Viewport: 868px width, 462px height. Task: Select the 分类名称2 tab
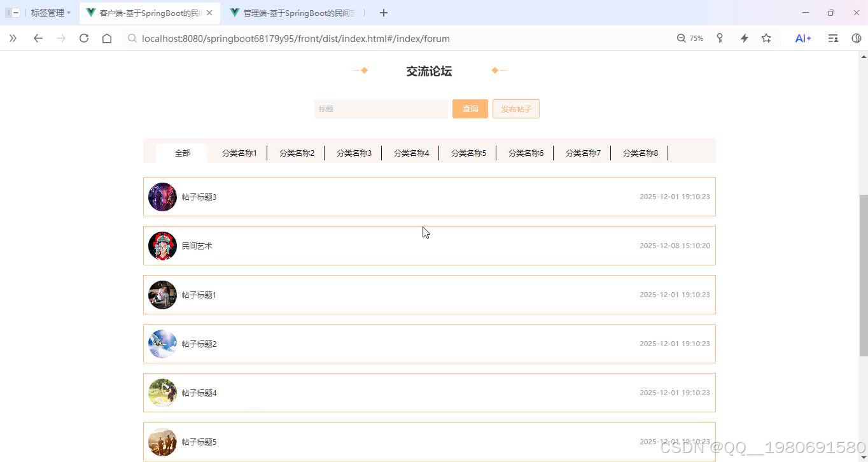(297, 153)
